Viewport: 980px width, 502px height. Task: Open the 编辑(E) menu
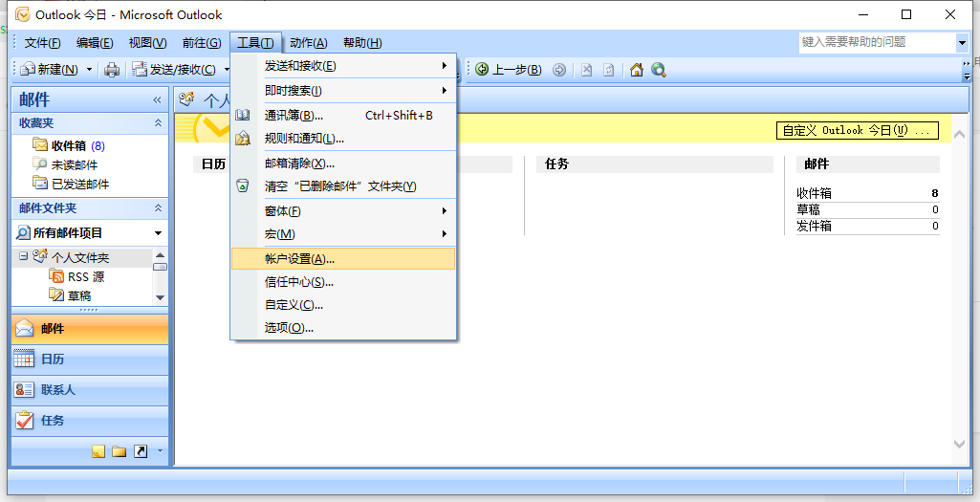95,42
